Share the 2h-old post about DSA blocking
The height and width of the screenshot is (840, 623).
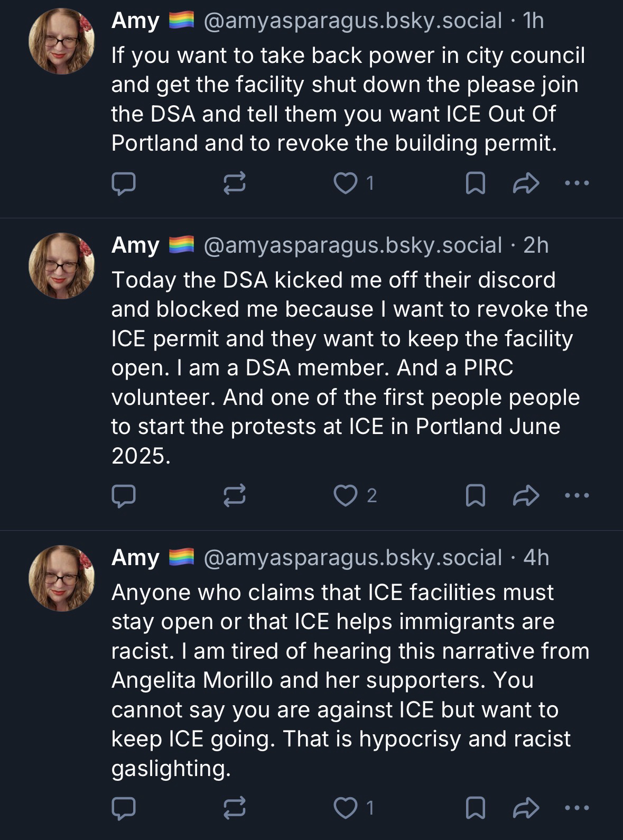tap(526, 495)
